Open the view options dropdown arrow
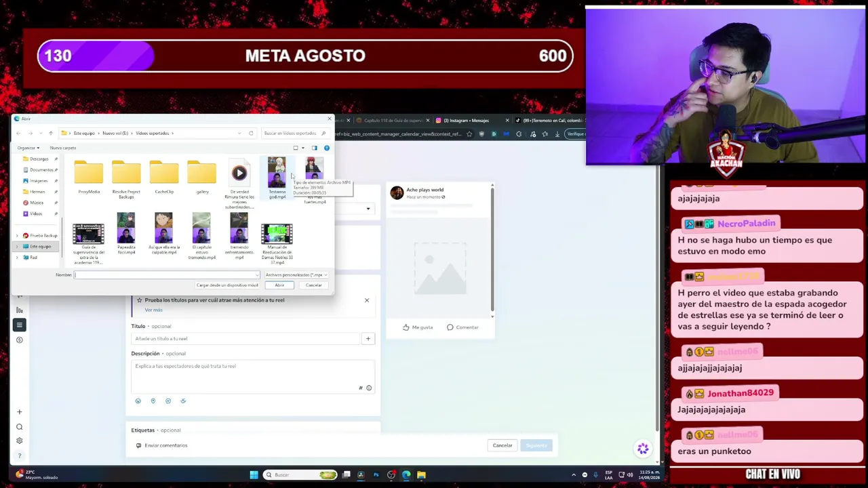 coord(303,148)
